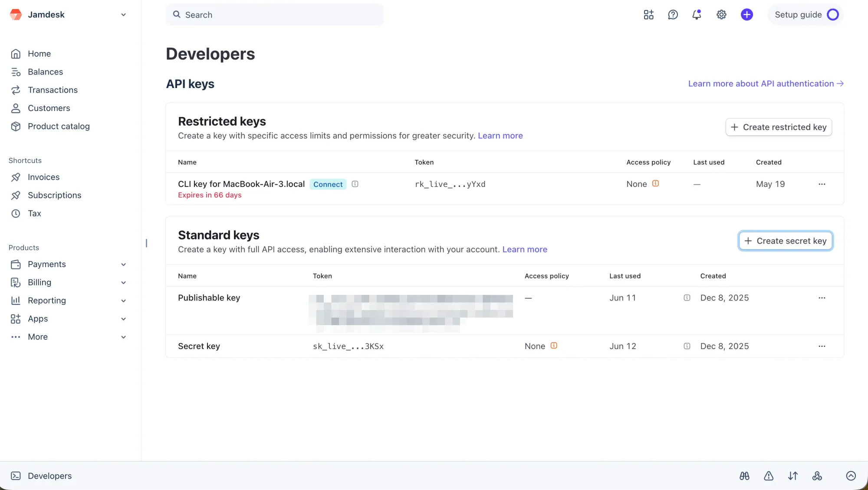Click the More ellipsis icon in sidebar

tap(16, 337)
